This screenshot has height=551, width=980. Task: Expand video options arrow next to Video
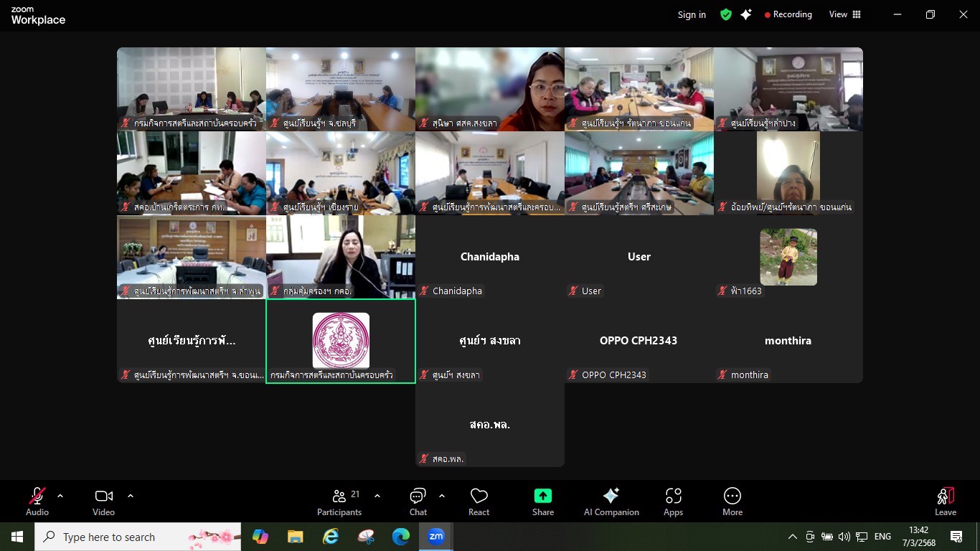pos(131,496)
